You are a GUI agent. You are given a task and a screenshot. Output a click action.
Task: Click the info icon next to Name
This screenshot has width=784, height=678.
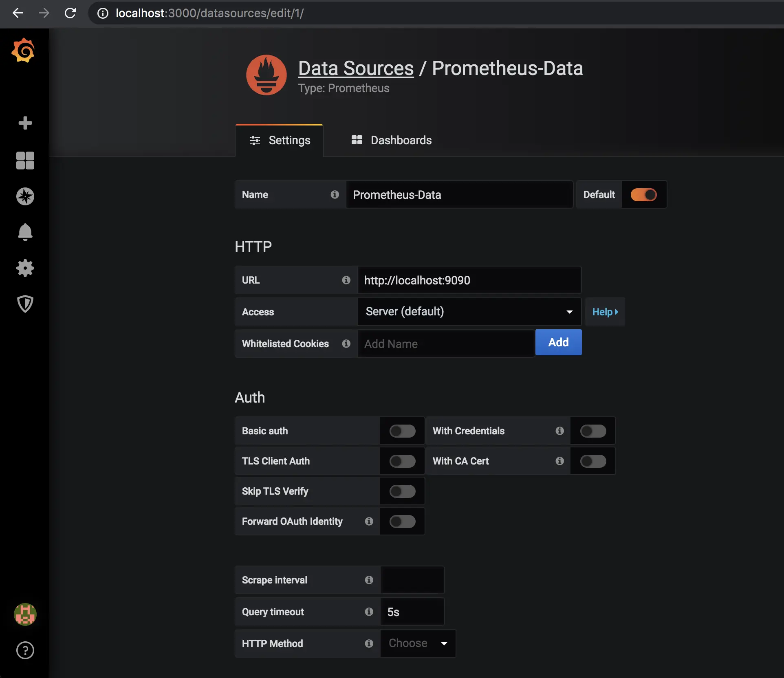pos(335,194)
